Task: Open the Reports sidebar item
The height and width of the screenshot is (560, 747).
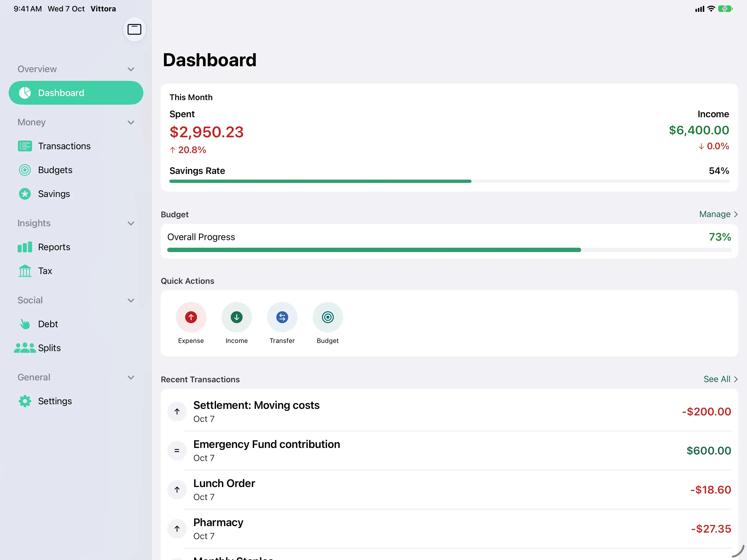Action: tap(76, 247)
